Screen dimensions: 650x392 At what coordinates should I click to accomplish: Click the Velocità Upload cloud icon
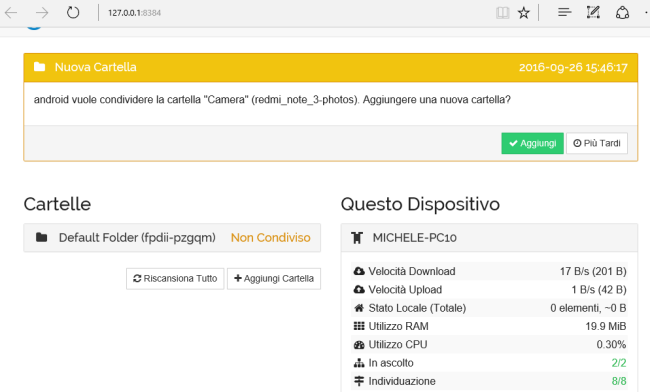[x=359, y=289]
